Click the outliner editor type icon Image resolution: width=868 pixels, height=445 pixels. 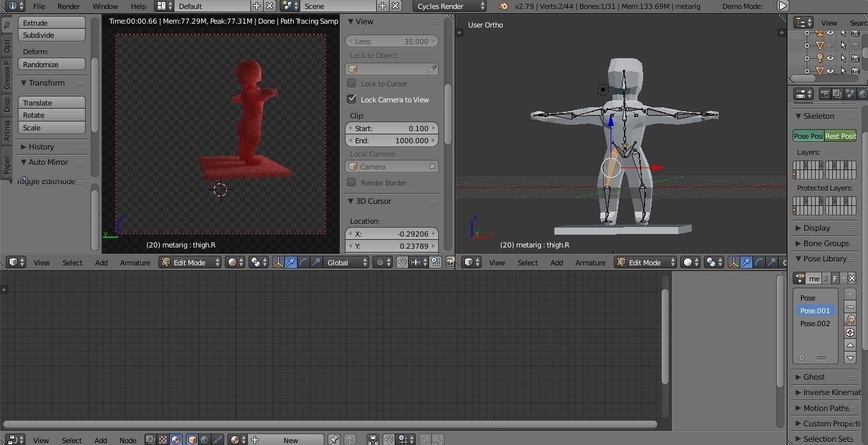803,22
